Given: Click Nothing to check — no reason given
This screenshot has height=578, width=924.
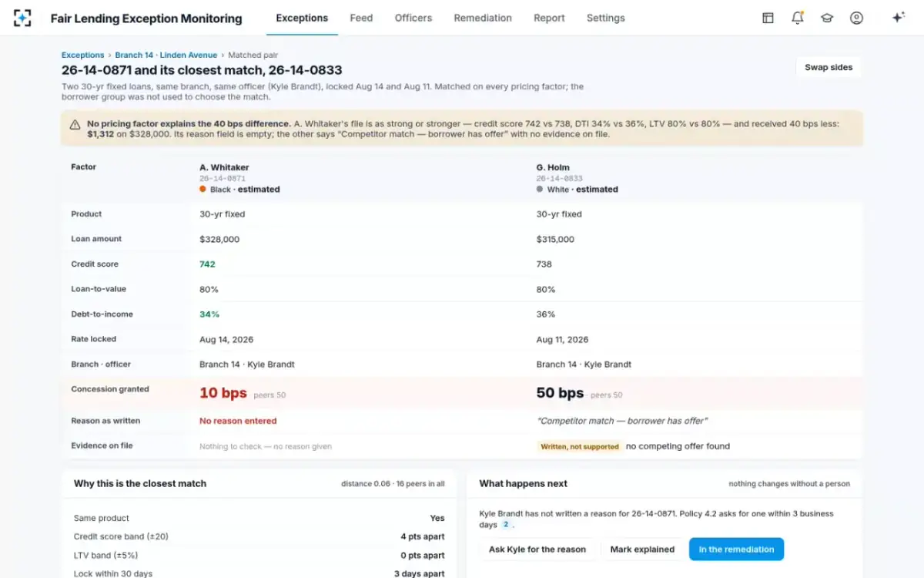Looking at the screenshot, I should coord(266,446).
